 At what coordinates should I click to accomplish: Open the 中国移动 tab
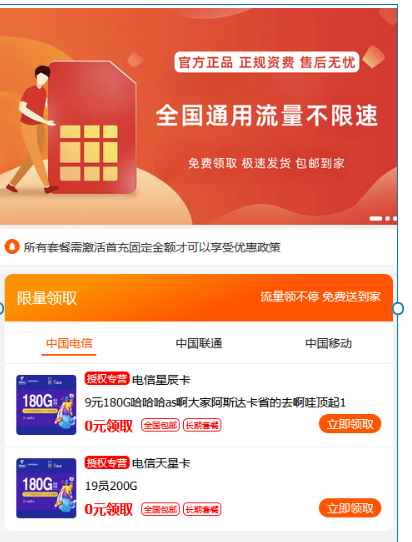328,343
